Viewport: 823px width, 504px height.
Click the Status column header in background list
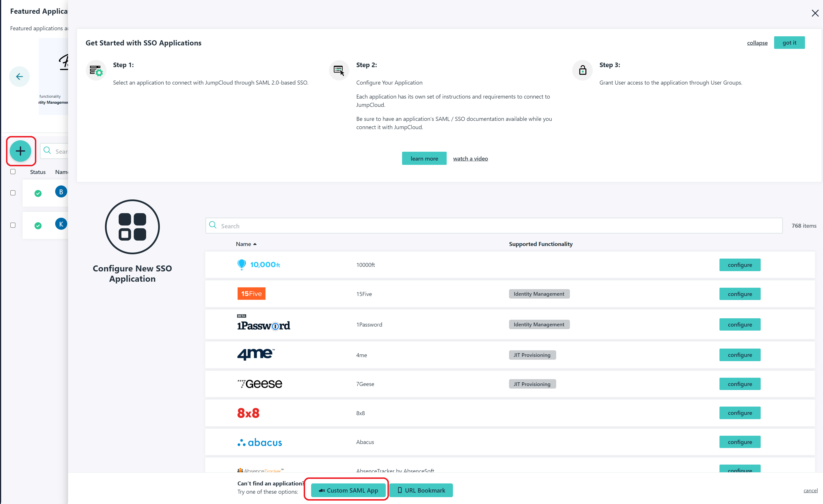pyautogui.click(x=37, y=172)
